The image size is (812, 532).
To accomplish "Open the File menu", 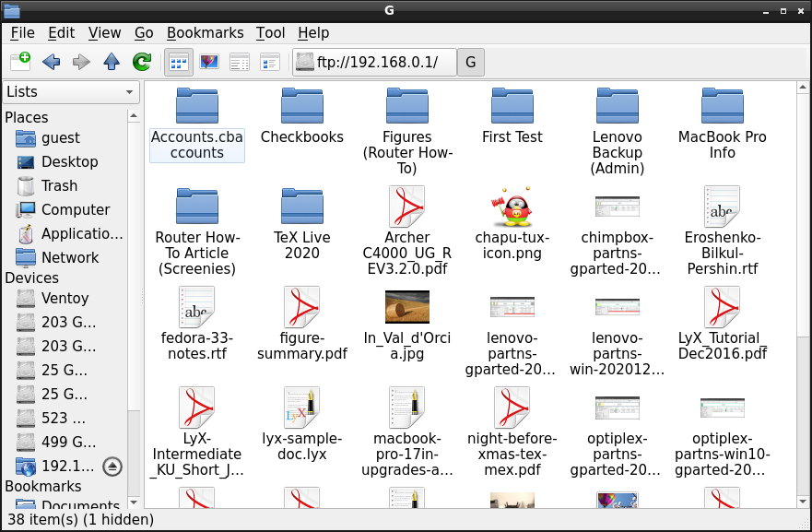I will pyautogui.click(x=23, y=33).
